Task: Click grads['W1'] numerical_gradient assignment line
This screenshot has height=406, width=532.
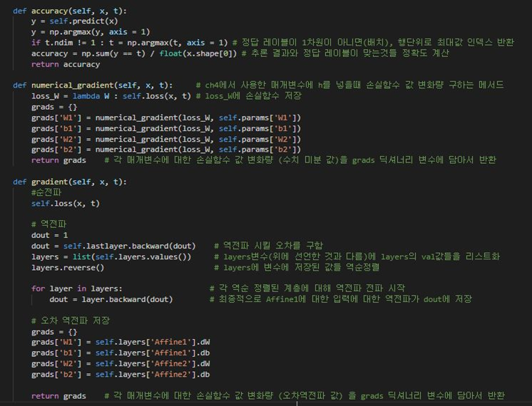Action: [166, 118]
